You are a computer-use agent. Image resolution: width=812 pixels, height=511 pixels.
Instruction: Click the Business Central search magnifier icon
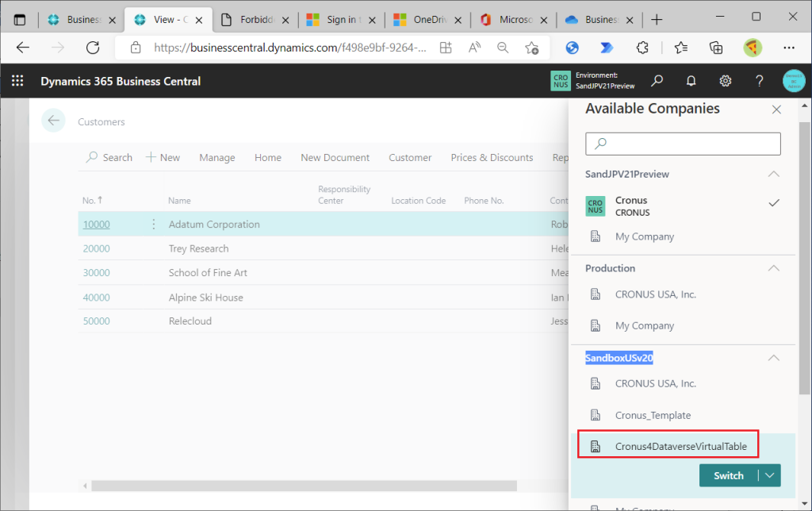(x=657, y=81)
